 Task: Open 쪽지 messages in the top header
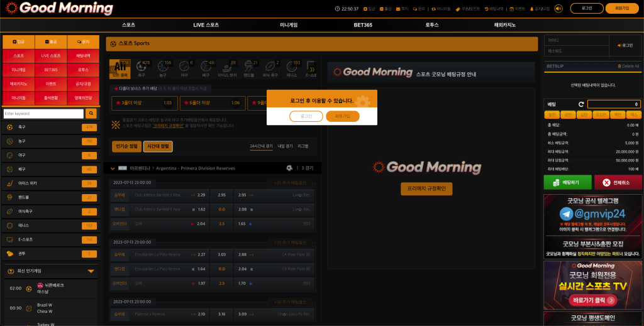tap(402, 9)
